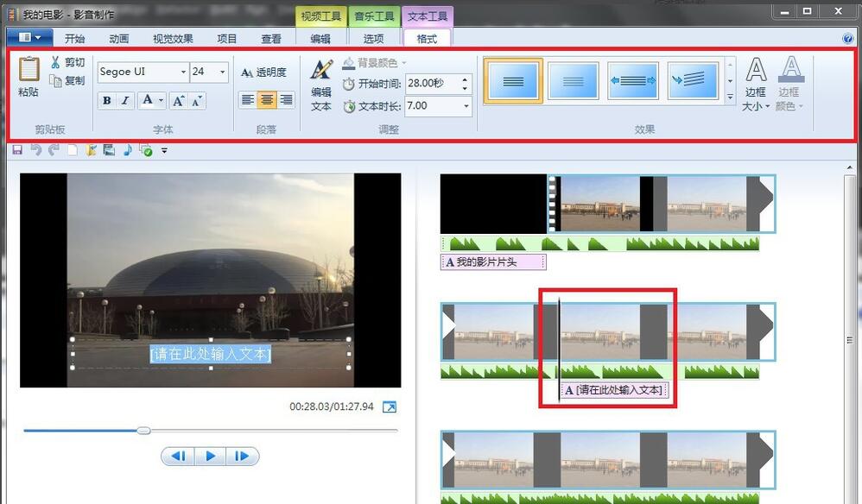862x504 pixels.
Task: Align text left
Action: (x=248, y=99)
